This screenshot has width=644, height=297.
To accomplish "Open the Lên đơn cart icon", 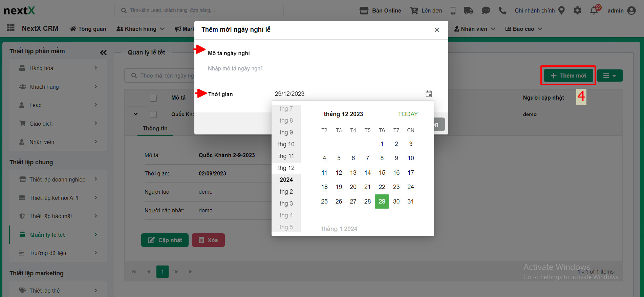I will (414, 10).
